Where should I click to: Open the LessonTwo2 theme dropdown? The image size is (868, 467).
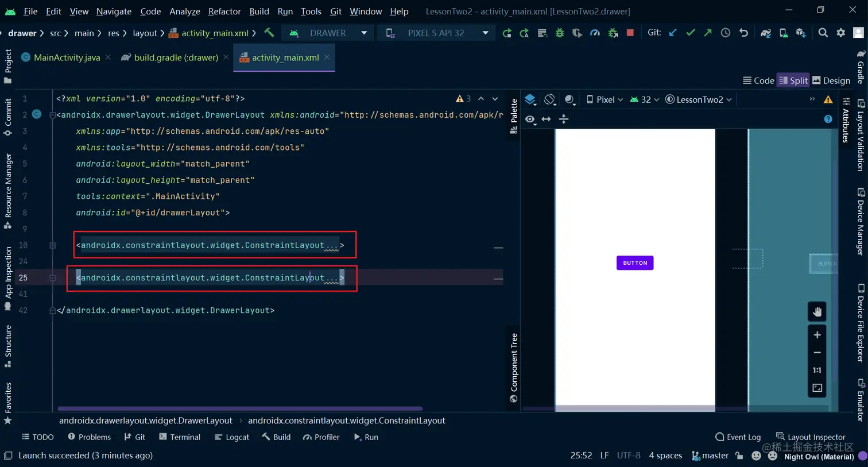click(699, 99)
